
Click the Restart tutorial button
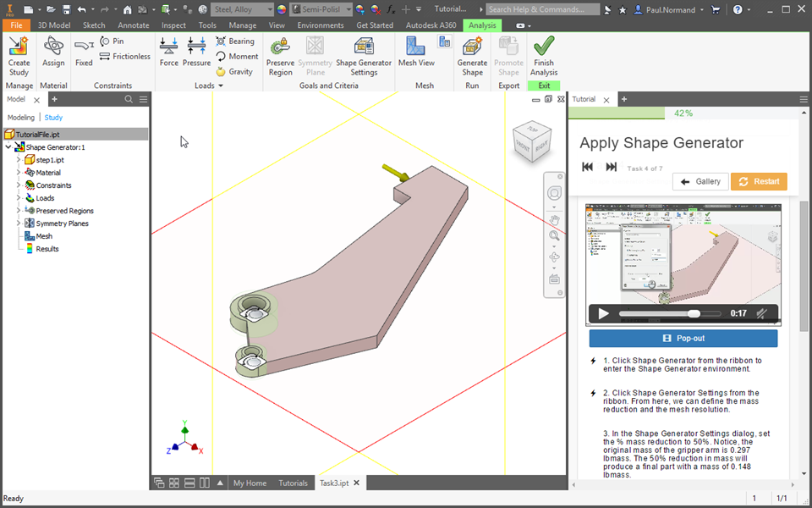click(x=759, y=181)
